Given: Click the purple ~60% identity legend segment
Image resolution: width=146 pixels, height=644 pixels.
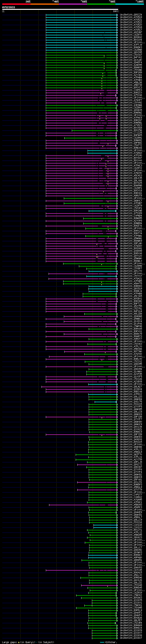Looking at the screenshot, I should 73,4.
